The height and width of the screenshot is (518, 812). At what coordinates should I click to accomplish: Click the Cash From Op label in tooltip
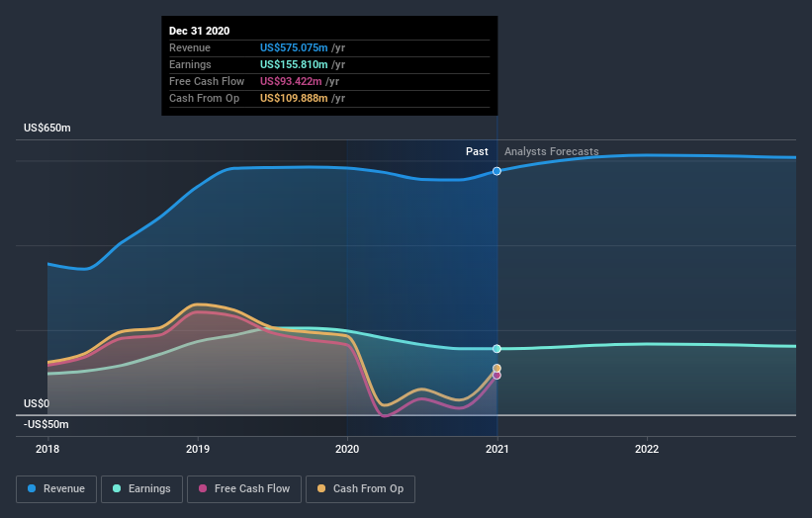coord(204,98)
